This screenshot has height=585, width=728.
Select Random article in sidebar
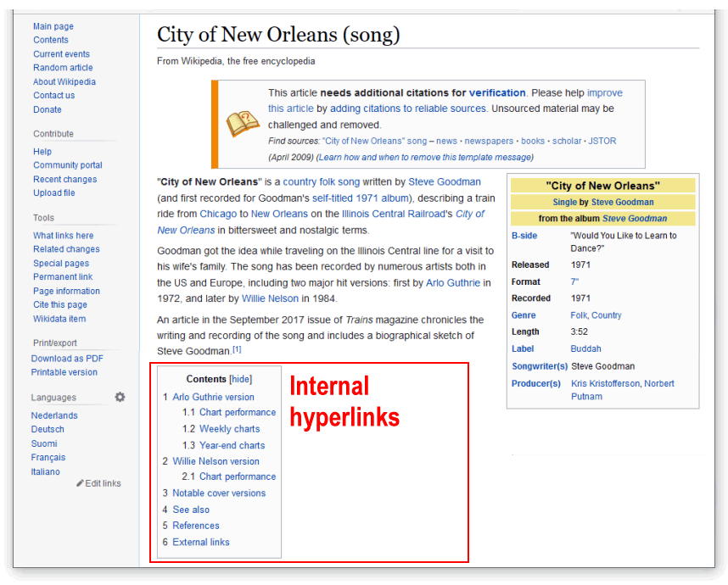(x=63, y=68)
